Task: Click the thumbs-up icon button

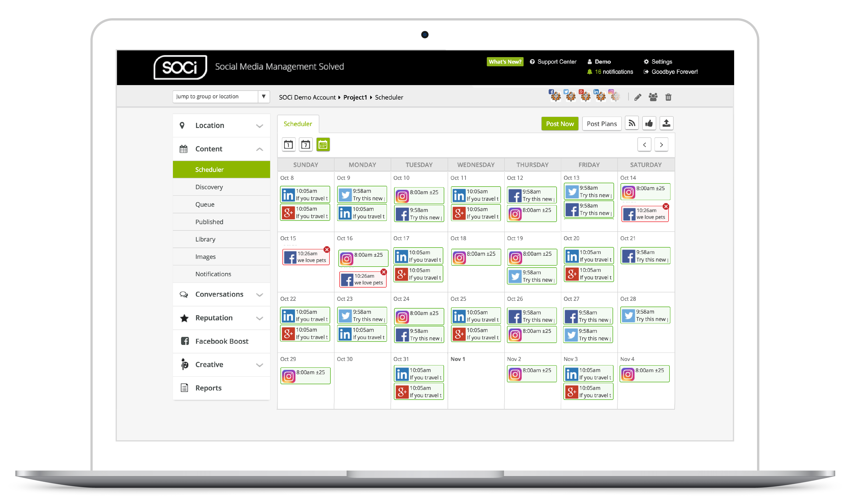Action: pyautogui.click(x=649, y=124)
